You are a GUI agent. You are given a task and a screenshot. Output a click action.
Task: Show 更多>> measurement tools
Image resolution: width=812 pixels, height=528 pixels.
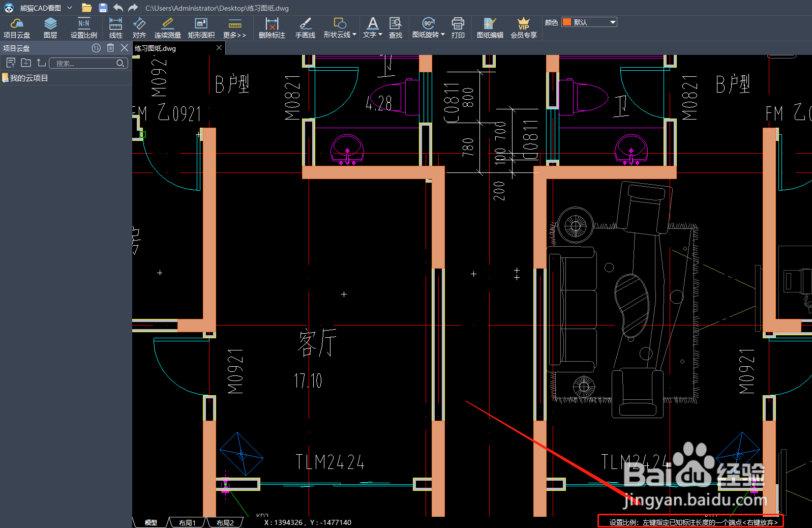(x=234, y=28)
